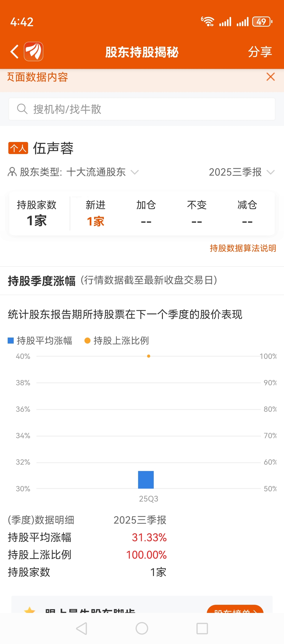This screenshot has height=644, width=284.
Task: Select the 减仓 filter
Action: click(247, 213)
